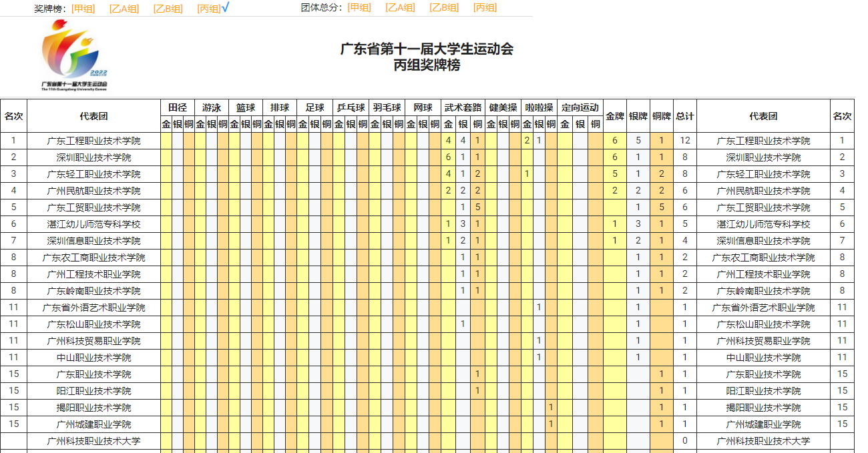Open the 甲组 link under 奖牌榜
The height and width of the screenshot is (453, 868).
click(83, 8)
